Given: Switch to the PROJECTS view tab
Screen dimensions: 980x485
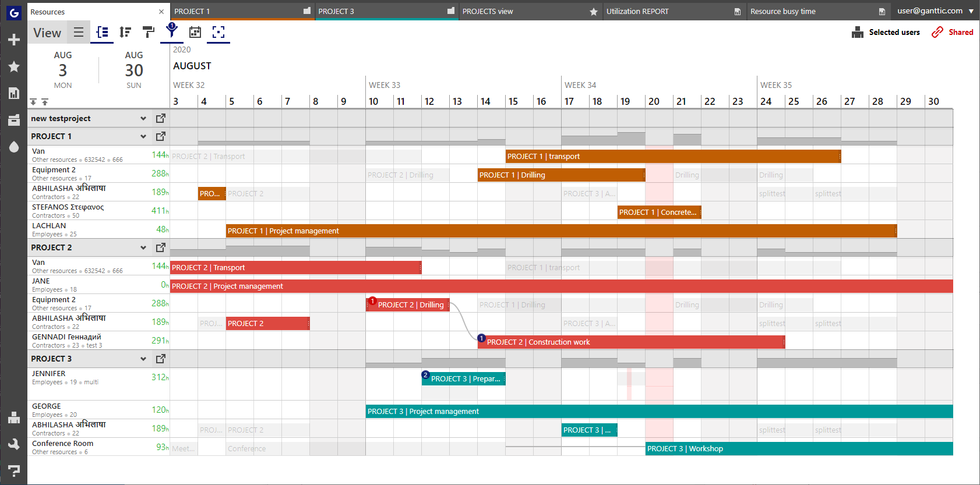Looking at the screenshot, I should pos(531,11).
